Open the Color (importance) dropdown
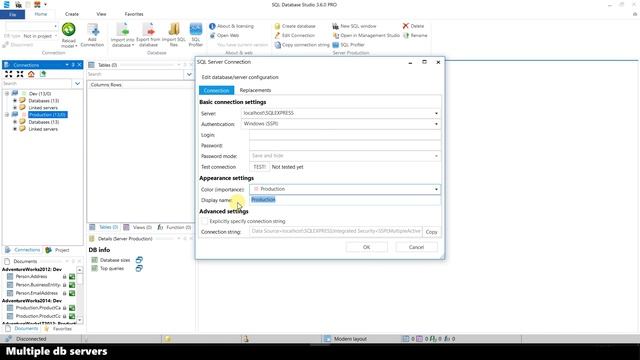640x360 pixels. pyautogui.click(x=436, y=189)
